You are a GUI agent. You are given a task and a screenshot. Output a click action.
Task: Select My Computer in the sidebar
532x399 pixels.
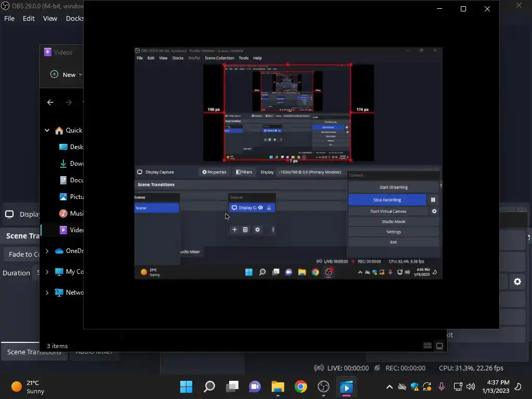click(69, 272)
